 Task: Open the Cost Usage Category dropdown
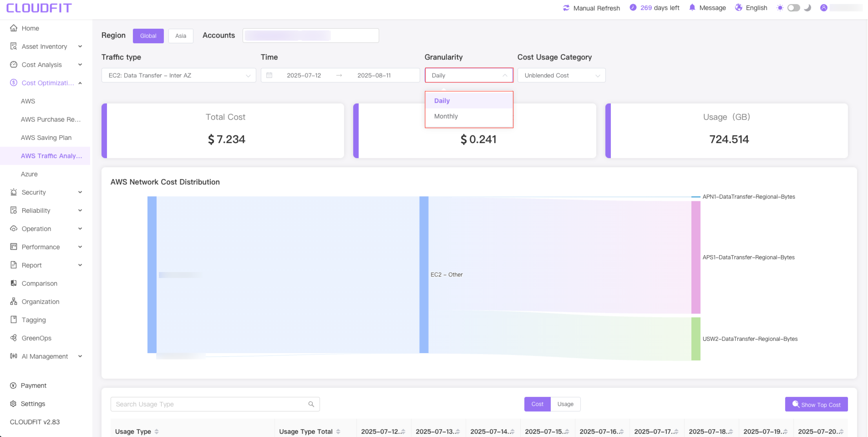pyautogui.click(x=562, y=75)
